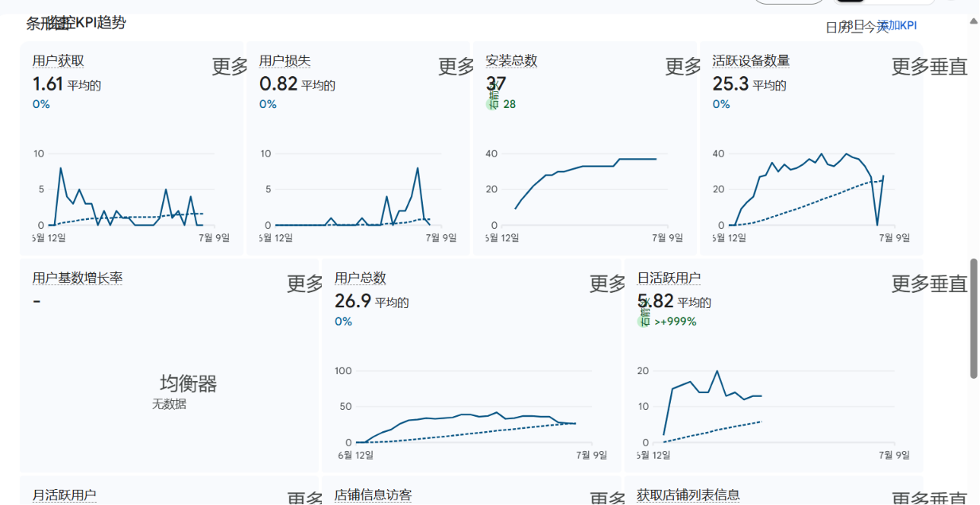Image resolution: width=980 pixels, height=505 pixels.
Task: Click the 无数据 message
Action: point(169,404)
